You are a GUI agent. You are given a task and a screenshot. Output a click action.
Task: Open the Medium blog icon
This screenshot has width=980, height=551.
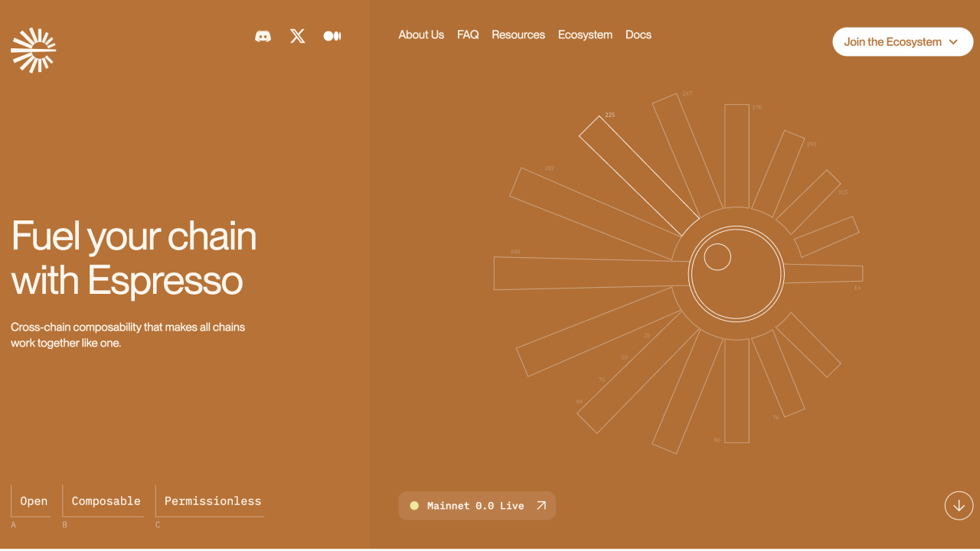[x=332, y=35]
